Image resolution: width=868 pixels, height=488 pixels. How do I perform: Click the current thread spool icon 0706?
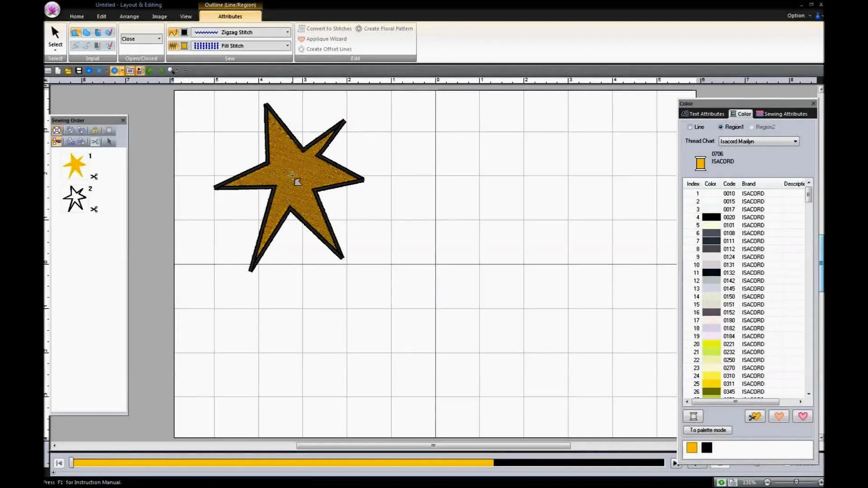700,163
